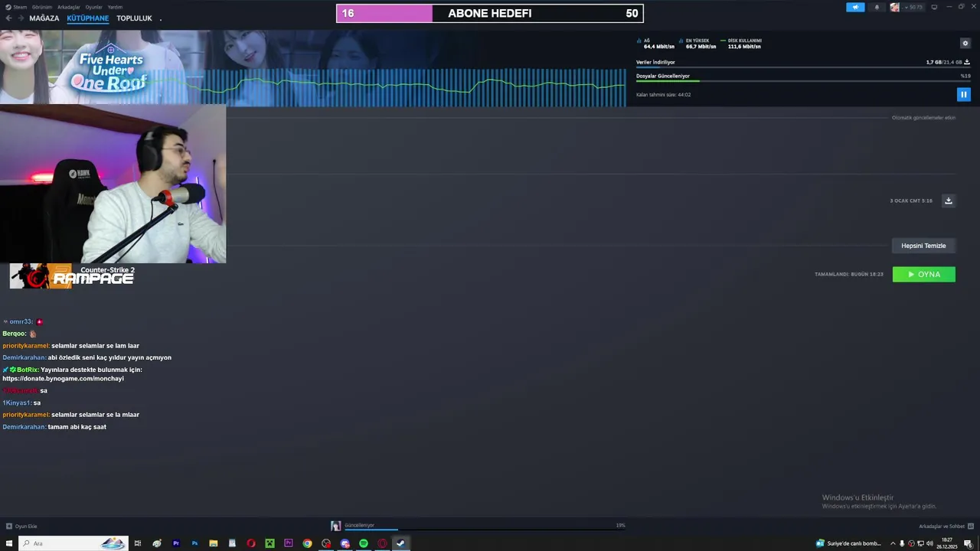Click the Hepsini Temizle button
980x551 pixels.
coord(923,246)
